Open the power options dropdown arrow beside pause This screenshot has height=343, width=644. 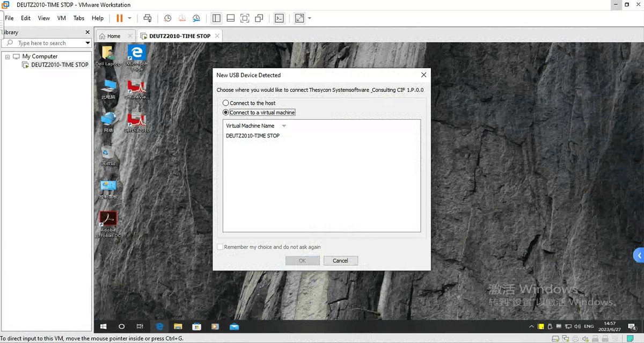tap(129, 18)
